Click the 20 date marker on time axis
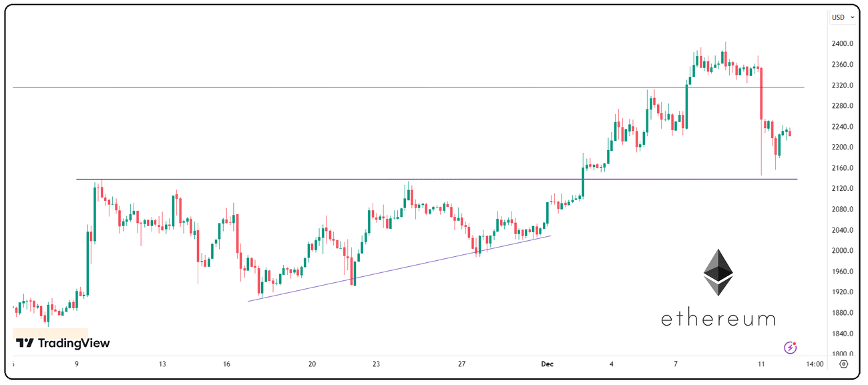This screenshot has width=868, height=385. pos(312,364)
